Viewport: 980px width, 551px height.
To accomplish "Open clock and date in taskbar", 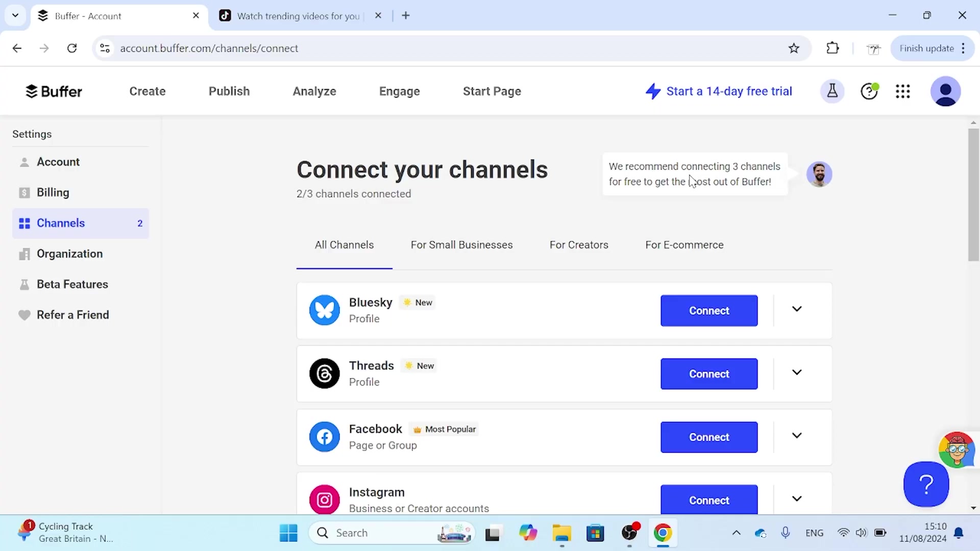I will click(923, 533).
